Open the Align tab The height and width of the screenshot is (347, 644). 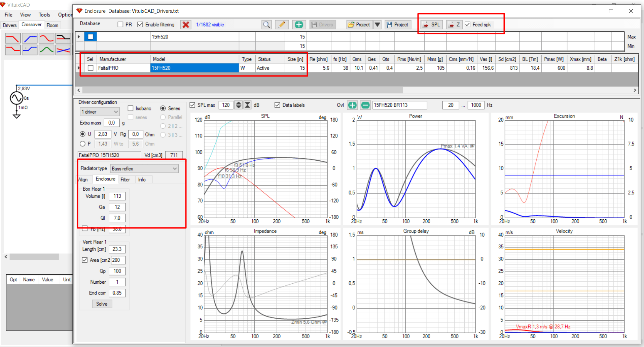(x=83, y=180)
